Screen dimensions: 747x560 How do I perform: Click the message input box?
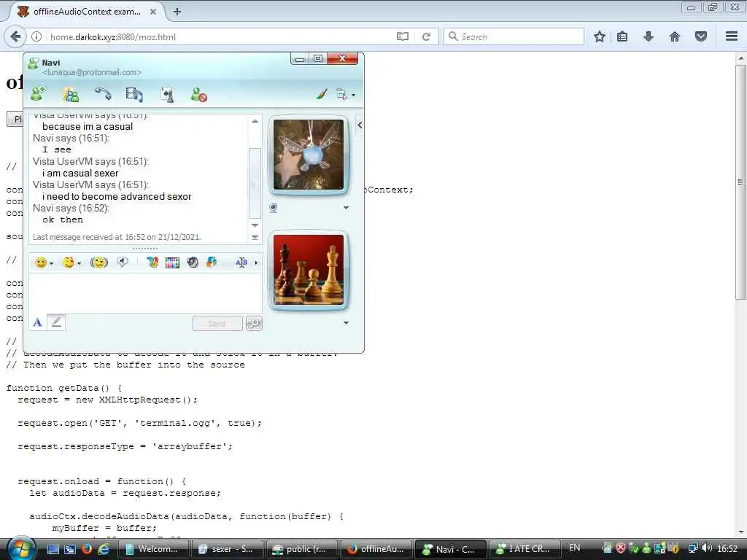click(x=145, y=293)
